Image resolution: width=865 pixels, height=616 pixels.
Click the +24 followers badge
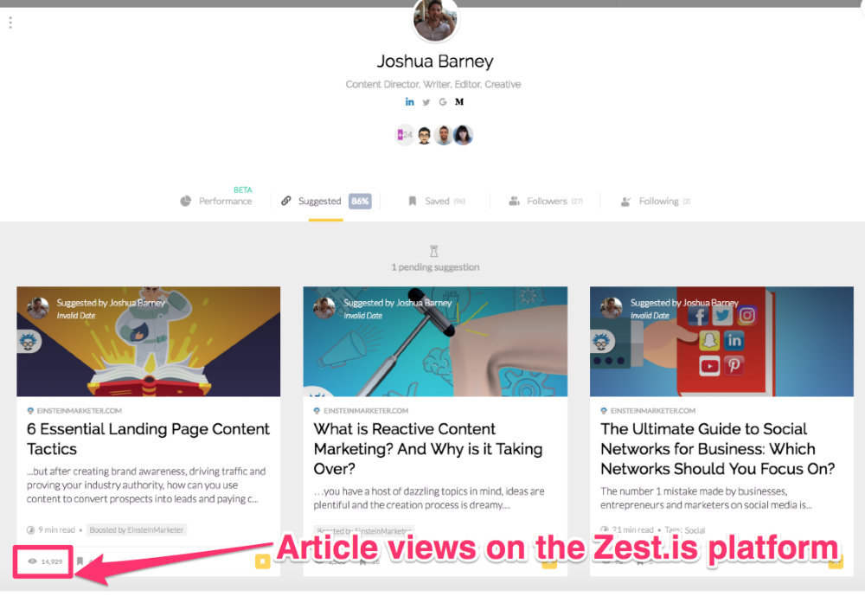(405, 135)
